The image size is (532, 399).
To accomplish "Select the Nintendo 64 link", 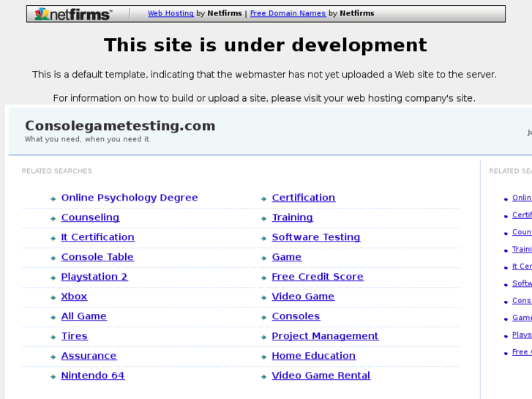I will [93, 376].
